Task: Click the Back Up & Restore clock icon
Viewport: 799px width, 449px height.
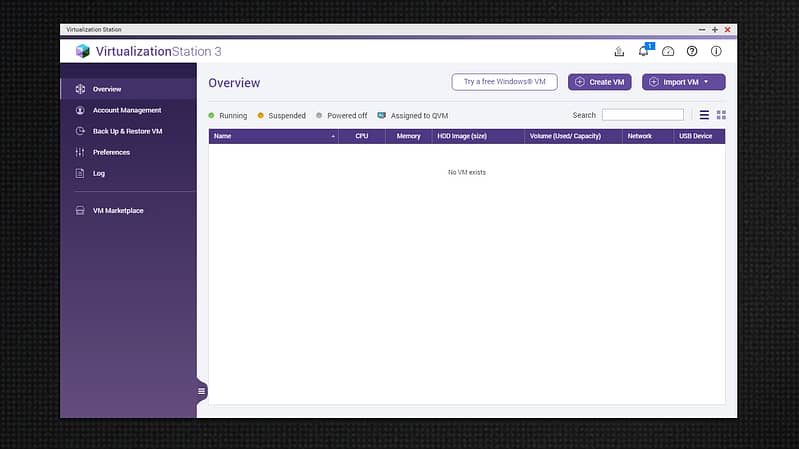Action: coord(80,131)
